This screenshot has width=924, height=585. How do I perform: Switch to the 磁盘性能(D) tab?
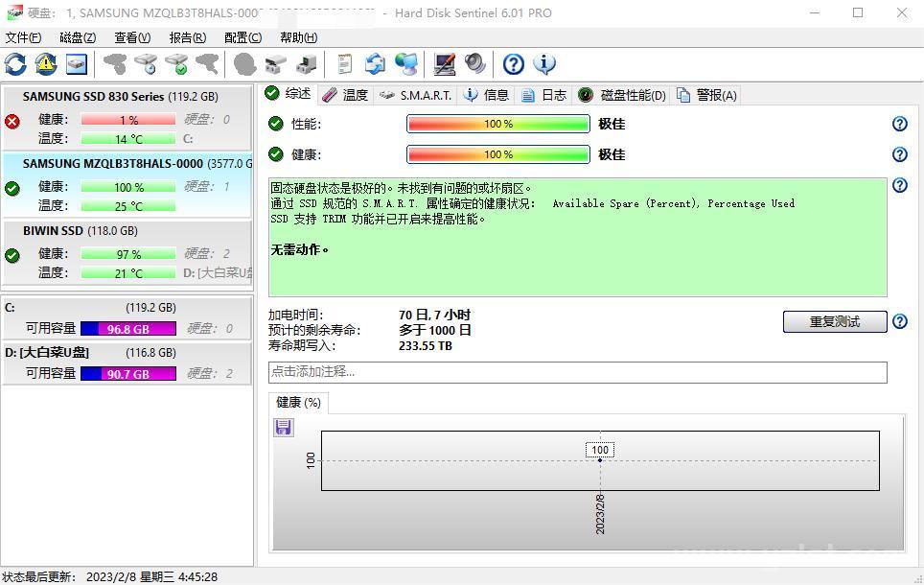(x=622, y=95)
